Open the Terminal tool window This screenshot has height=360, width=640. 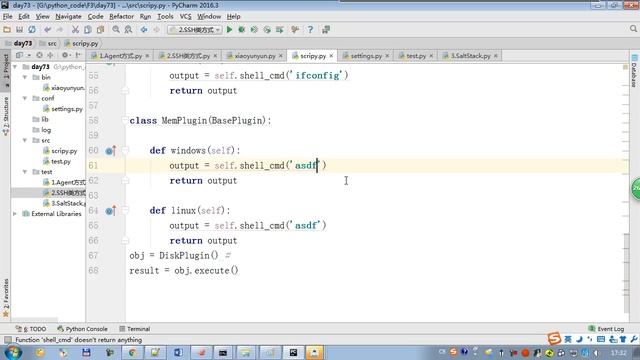(135, 329)
